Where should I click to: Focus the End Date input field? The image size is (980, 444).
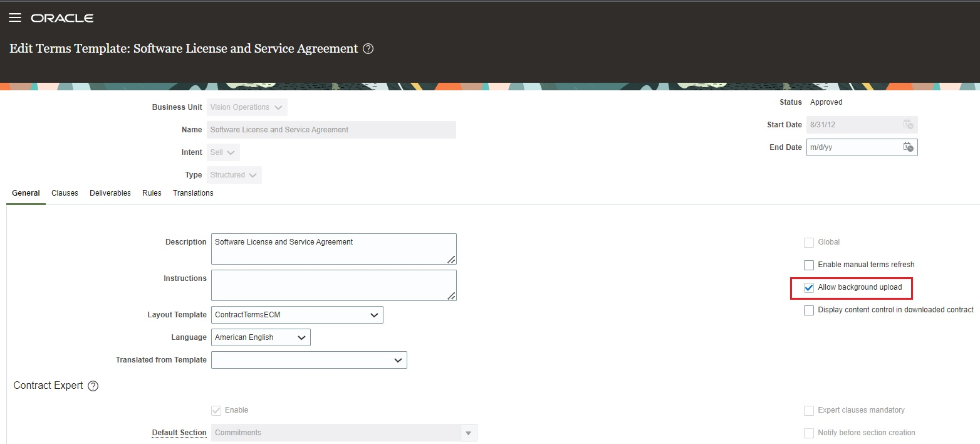point(853,147)
